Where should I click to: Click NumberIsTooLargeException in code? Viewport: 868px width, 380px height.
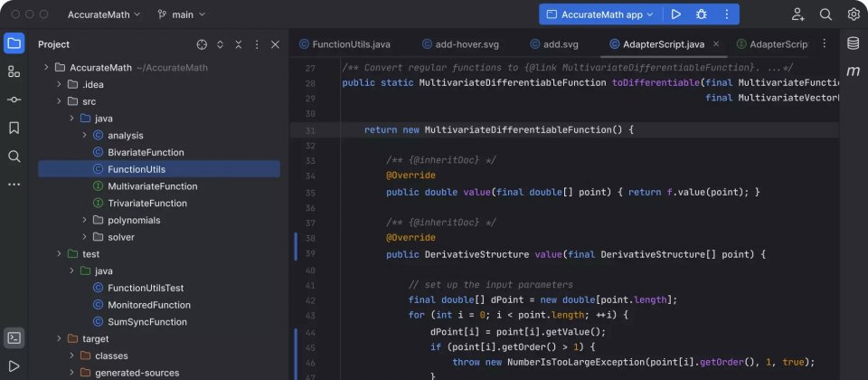576,362
